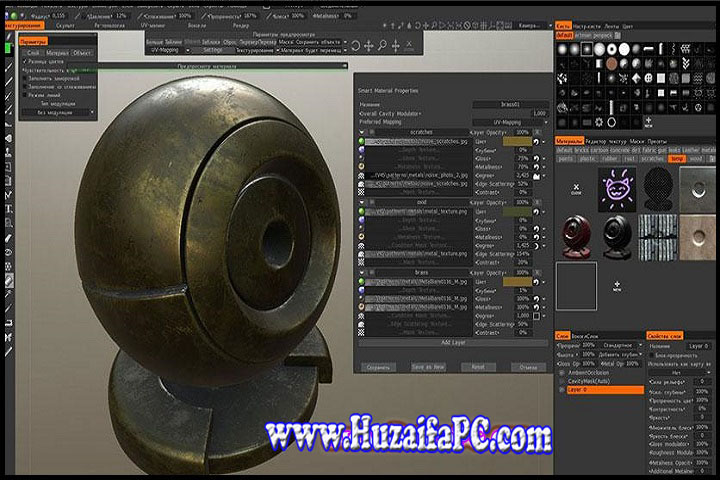
Task: Open the Стандартное blend mode dropdown
Action: (x=621, y=345)
